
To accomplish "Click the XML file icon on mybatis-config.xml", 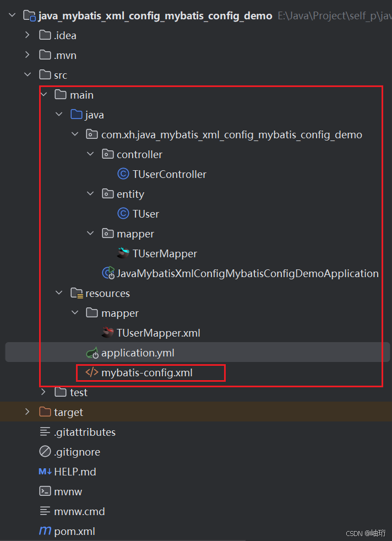I will coord(91,372).
